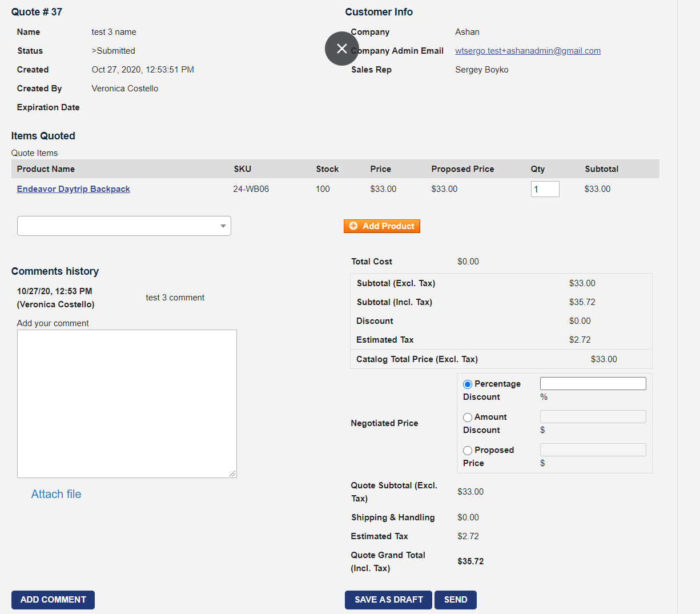Image resolution: width=700 pixels, height=614 pixels.
Task: Select the Percentage Discount radio button
Action: (468, 384)
